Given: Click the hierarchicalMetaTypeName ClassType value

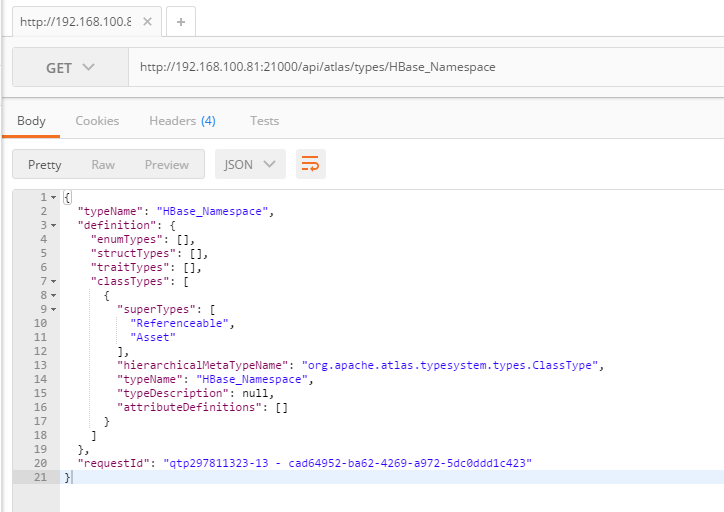Looking at the screenshot, I should point(450,365).
